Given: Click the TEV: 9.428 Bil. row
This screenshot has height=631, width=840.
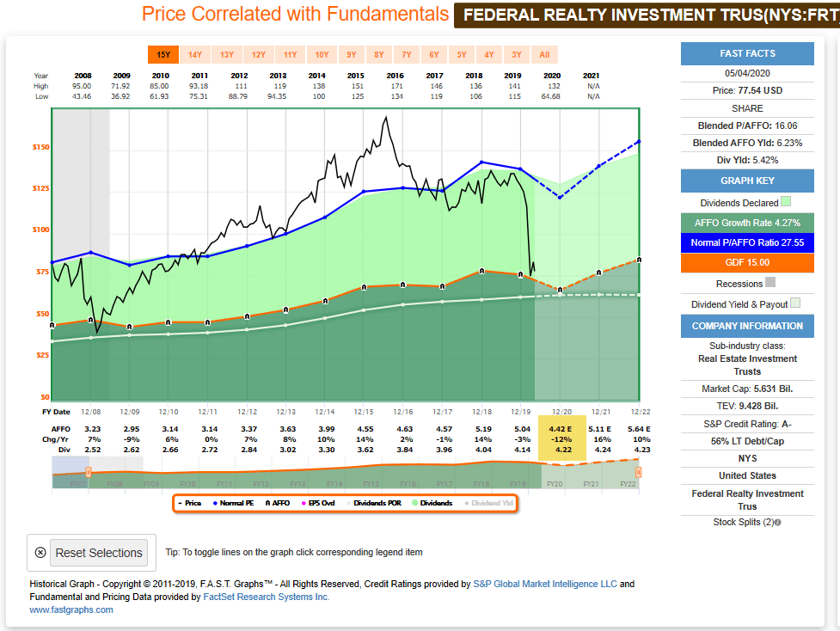Looking at the screenshot, I should 747,406.
